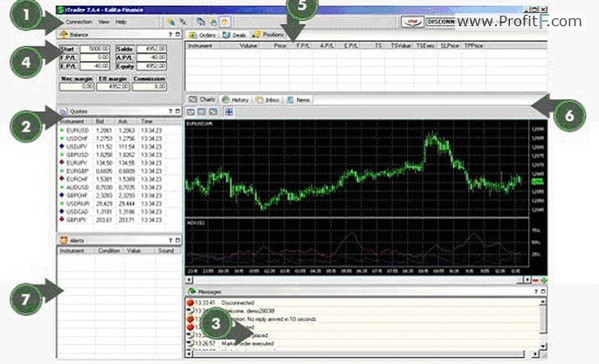Click the Equity value field
The image size is (599, 364).
[152, 66]
